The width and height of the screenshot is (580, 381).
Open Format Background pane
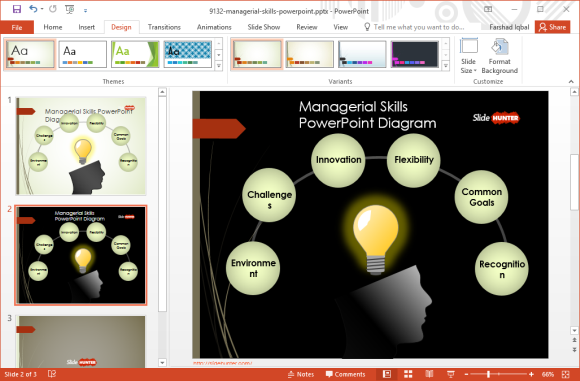pyautogui.click(x=499, y=56)
